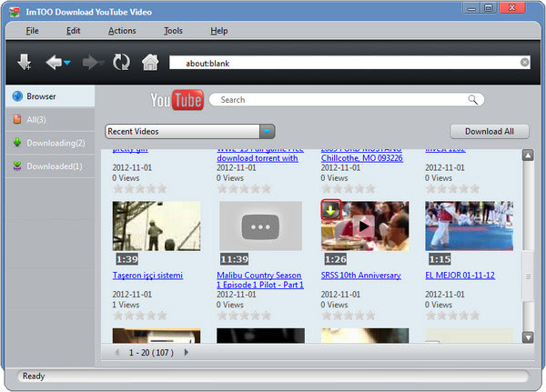Screen dimensions: 546x392
Task: Minimize the ImTOO window
Action: (471, 7)
